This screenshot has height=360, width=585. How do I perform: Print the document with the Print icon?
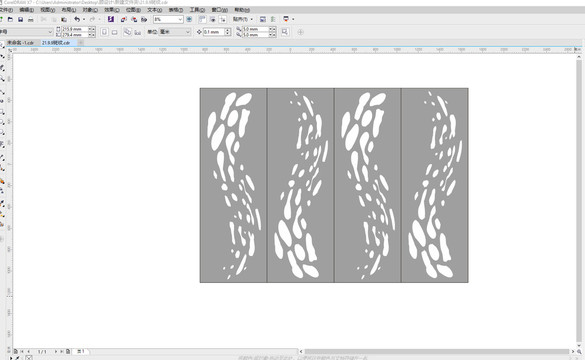[x=31, y=19]
